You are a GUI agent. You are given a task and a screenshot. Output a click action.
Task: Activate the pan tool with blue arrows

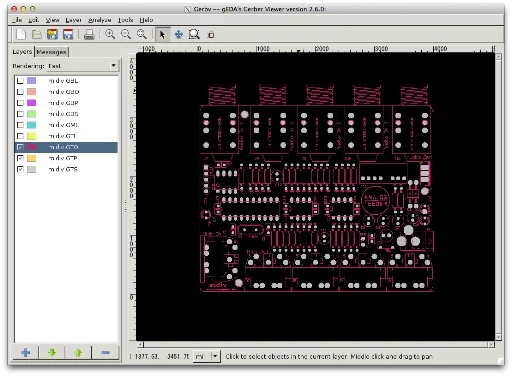pos(179,34)
